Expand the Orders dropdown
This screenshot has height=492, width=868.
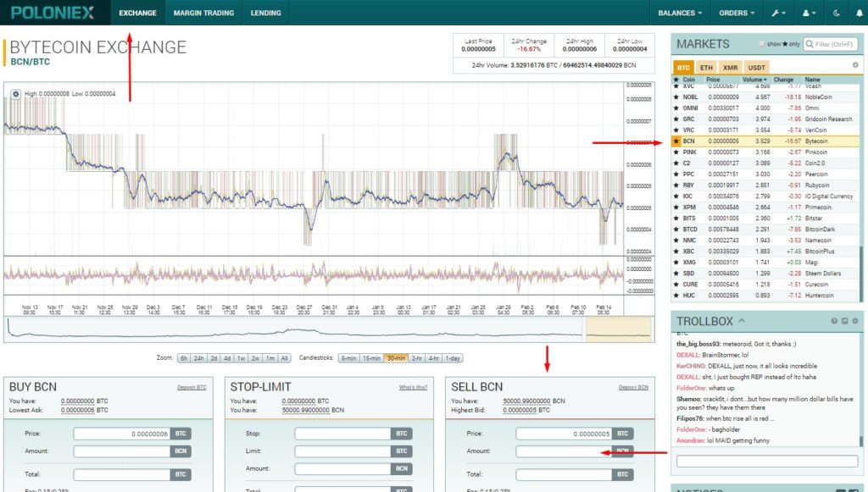[x=737, y=13]
